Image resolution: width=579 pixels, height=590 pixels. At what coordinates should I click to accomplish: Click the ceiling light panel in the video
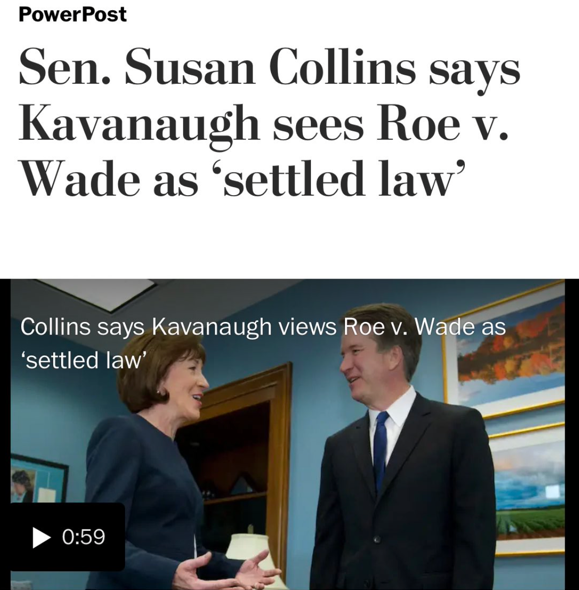coord(98,294)
